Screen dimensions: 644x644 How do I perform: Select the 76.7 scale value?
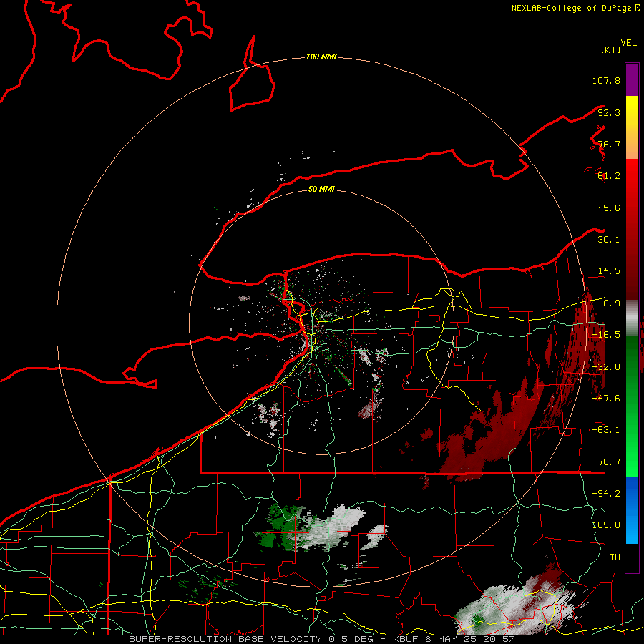[x=609, y=144]
